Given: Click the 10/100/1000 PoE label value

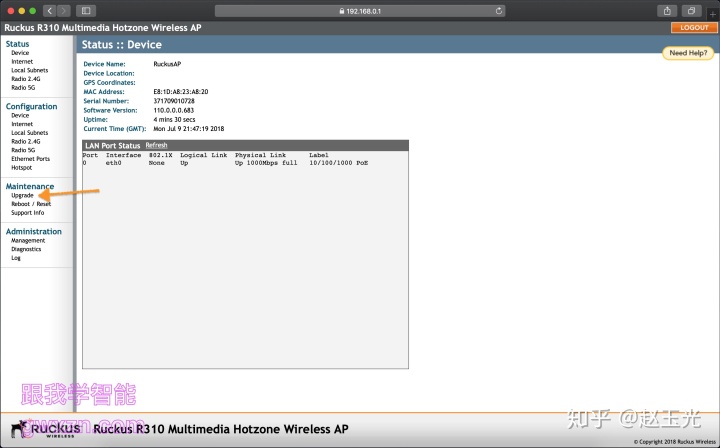Looking at the screenshot, I should (338, 163).
